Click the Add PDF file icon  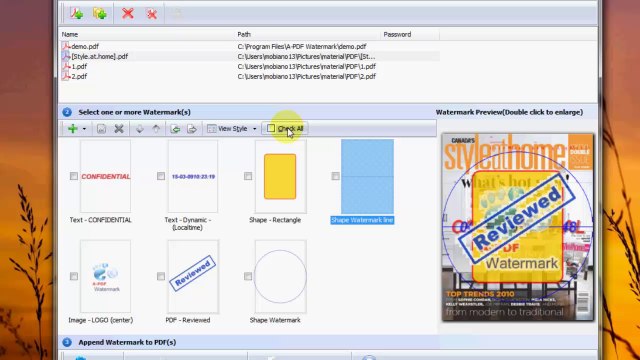(76, 13)
